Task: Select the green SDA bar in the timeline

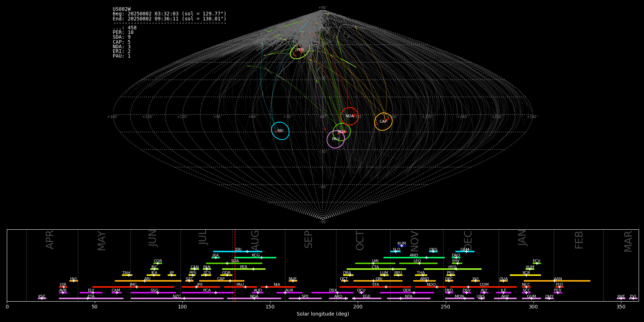Action: 234,263
